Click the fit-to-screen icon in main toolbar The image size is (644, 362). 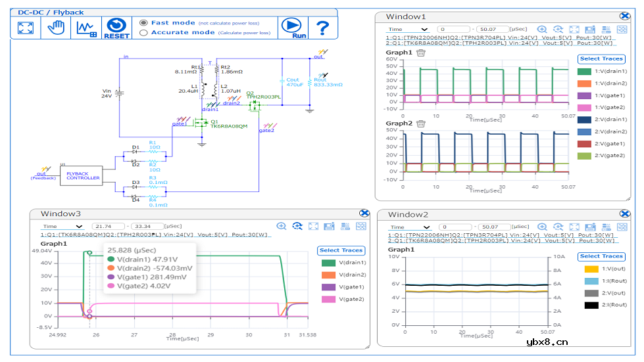[26, 28]
